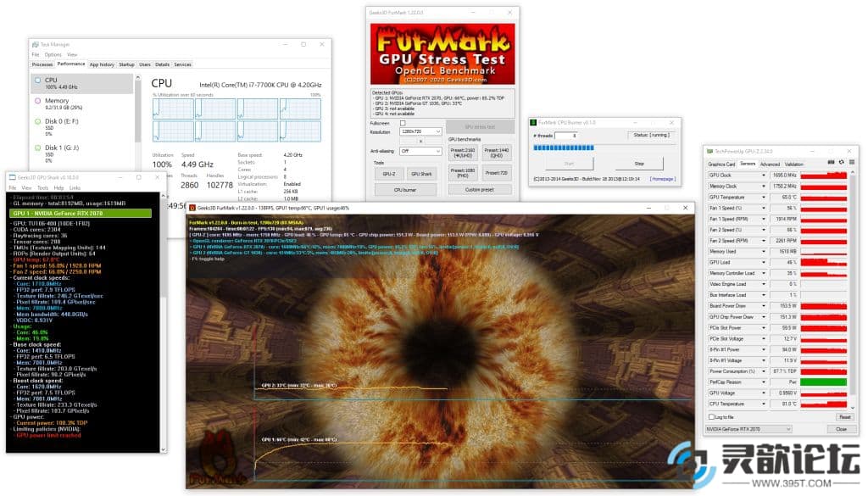Viewport: 868px width, 496px height.
Task: Open the File menu in Task Manager
Action: pyautogui.click(x=36, y=55)
